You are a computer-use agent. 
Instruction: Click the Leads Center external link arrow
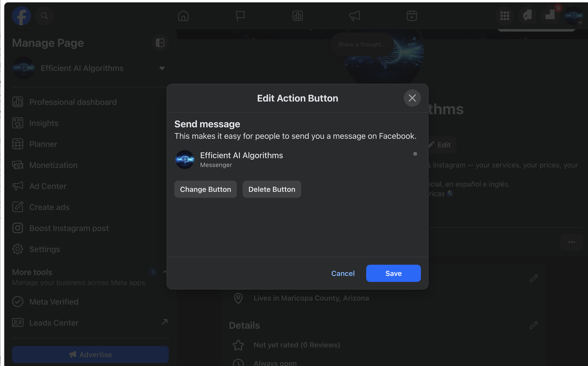[x=165, y=322]
